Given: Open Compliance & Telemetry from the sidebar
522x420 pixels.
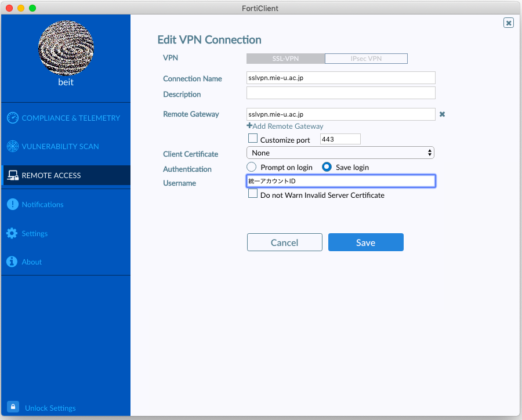Looking at the screenshot, I should click(x=12, y=118).
